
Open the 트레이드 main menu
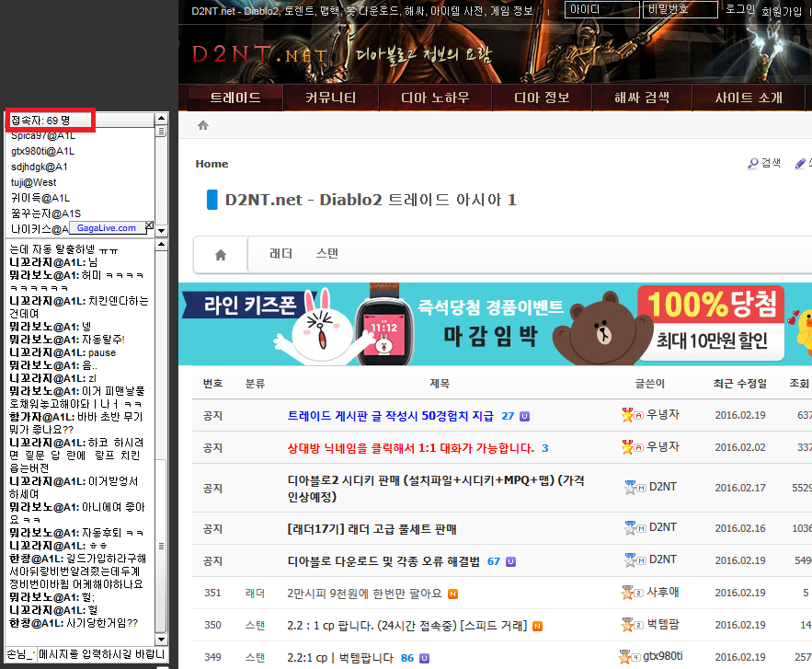235,98
